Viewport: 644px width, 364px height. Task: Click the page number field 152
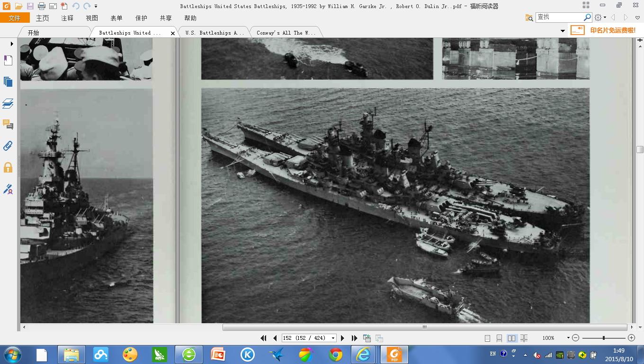[x=305, y=338]
